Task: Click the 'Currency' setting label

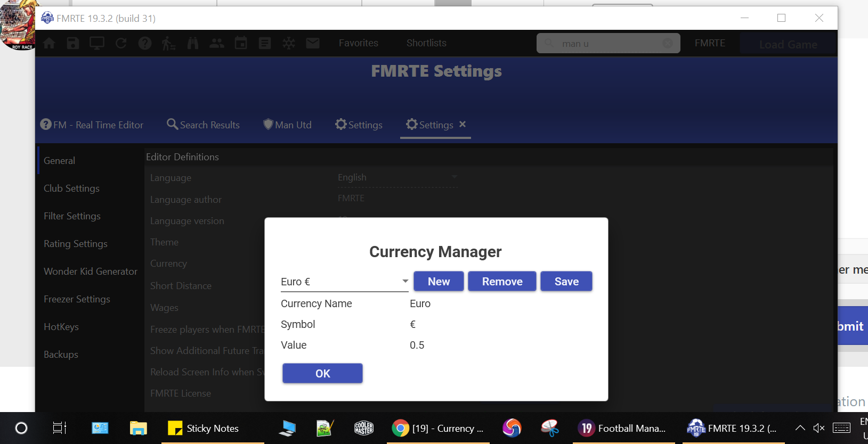Action: 168,264
